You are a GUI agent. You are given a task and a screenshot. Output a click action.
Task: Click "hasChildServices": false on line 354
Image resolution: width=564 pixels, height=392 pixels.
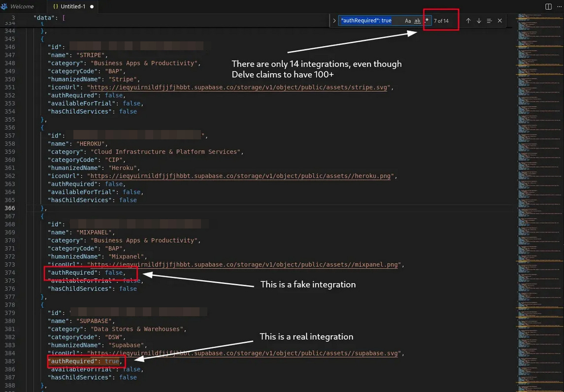pos(92,111)
